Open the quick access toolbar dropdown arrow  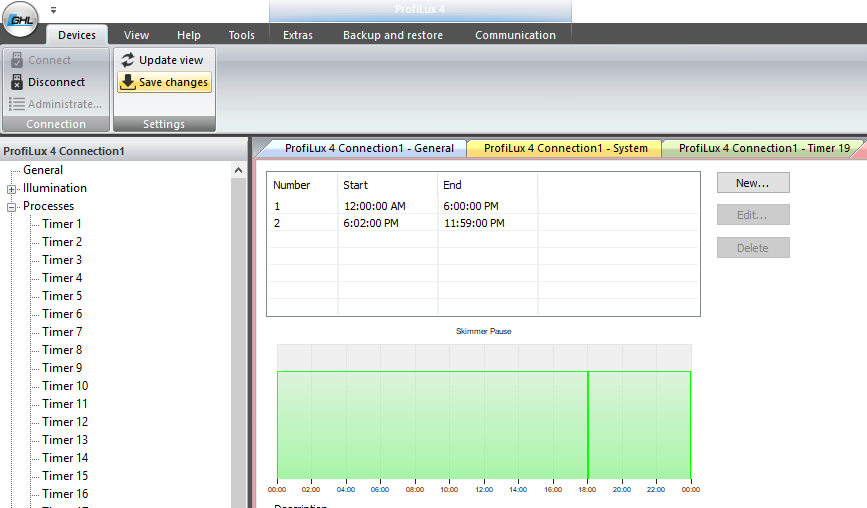[53, 10]
